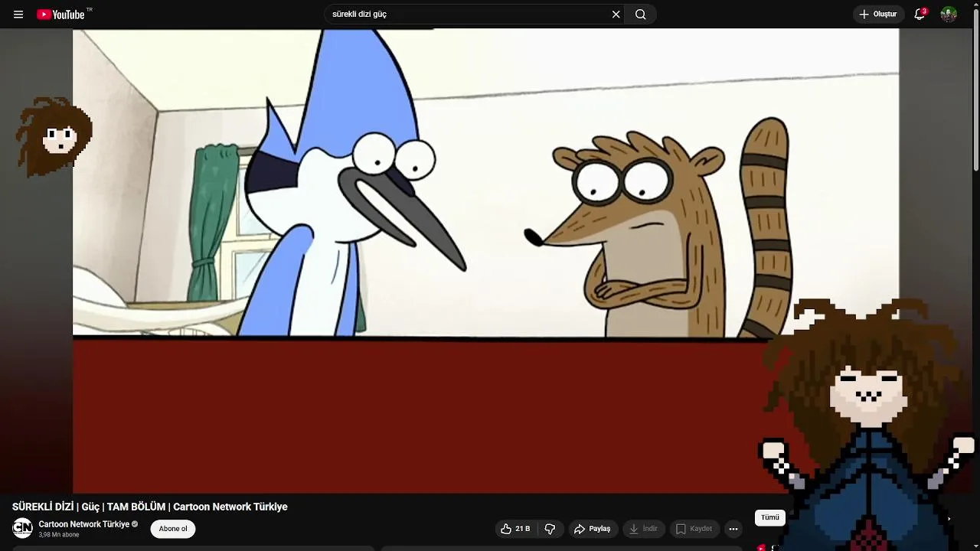The width and height of the screenshot is (980, 551).
Task: Subscribe with the Abone ol button
Action: (x=173, y=529)
